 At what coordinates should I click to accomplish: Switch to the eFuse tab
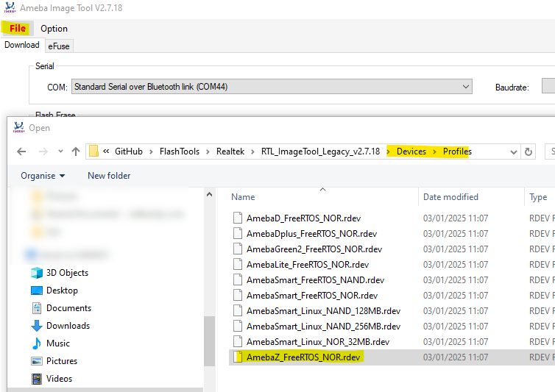coord(59,46)
